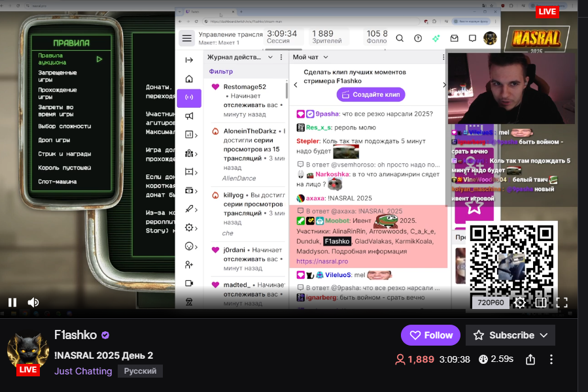Open the megaphone alerts icon in sidebar

(x=189, y=116)
